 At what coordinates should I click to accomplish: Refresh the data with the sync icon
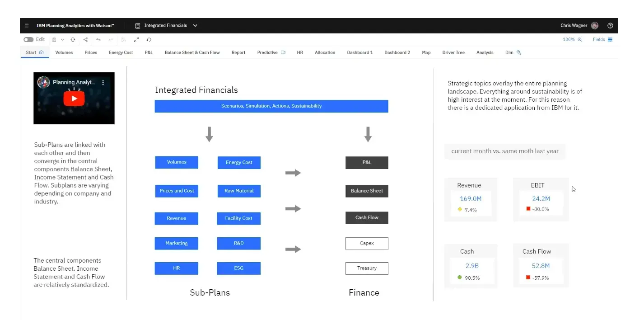73,39
